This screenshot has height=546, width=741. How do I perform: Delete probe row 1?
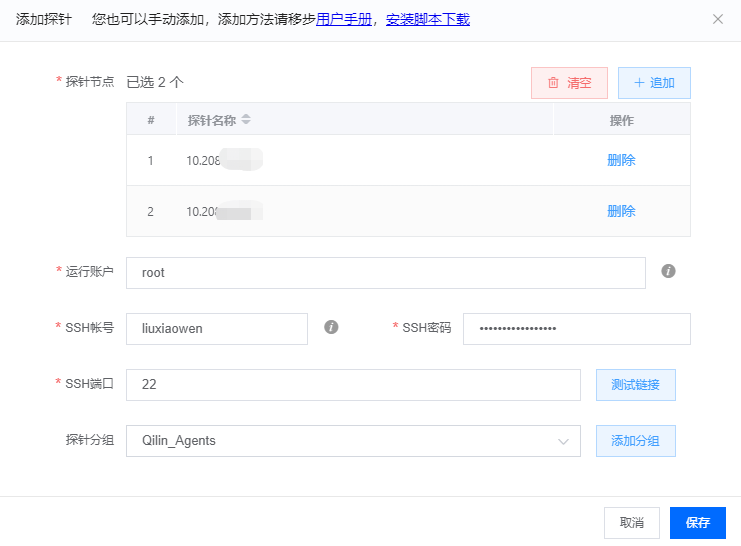tap(621, 160)
